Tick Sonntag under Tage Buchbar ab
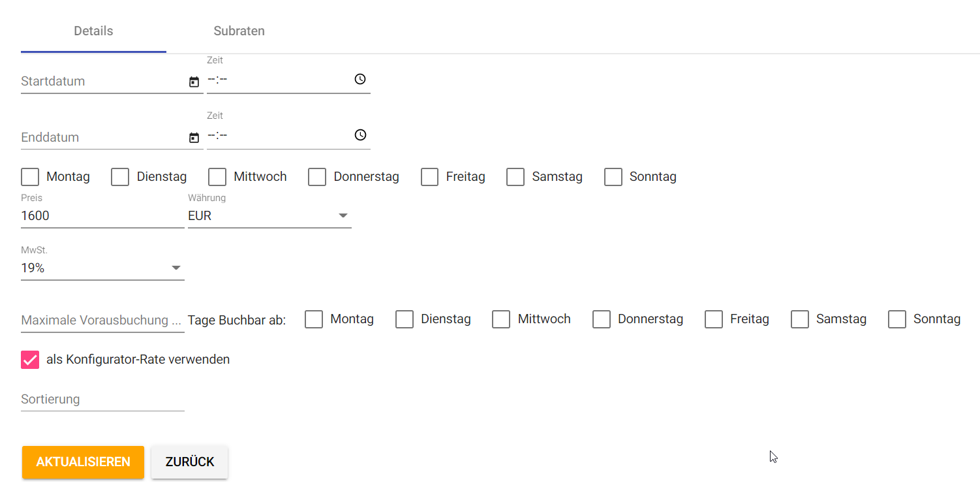 897,319
